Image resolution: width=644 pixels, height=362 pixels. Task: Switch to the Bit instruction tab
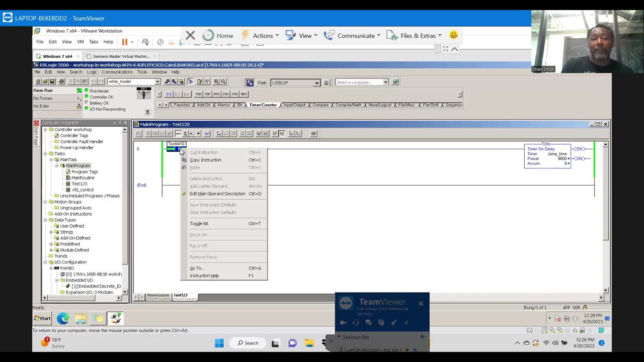click(239, 105)
